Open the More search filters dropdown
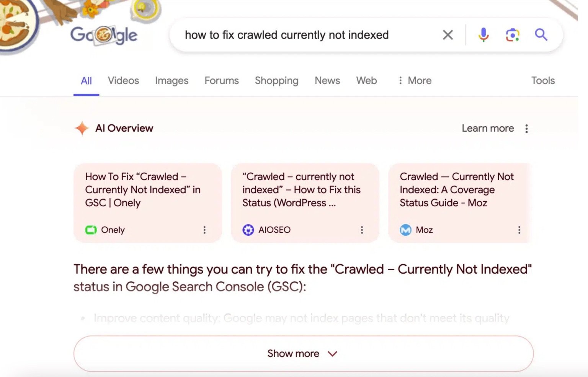The width and height of the screenshot is (588, 377). point(415,80)
